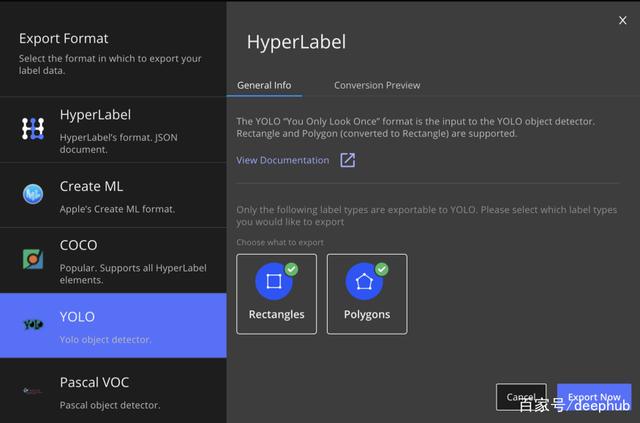Viewport: 640px width, 423px height.
Task: Click the Create ML format icon
Action: click(33, 194)
